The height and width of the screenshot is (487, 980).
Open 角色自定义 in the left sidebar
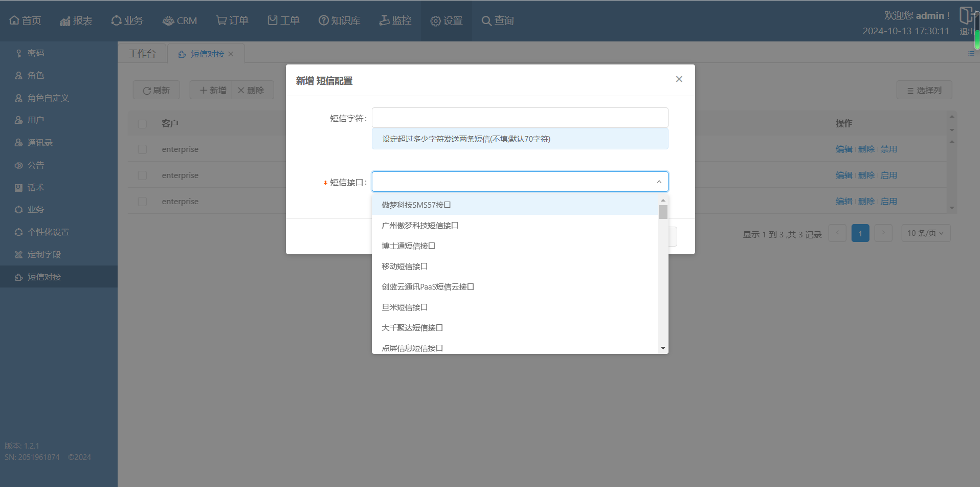48,98
